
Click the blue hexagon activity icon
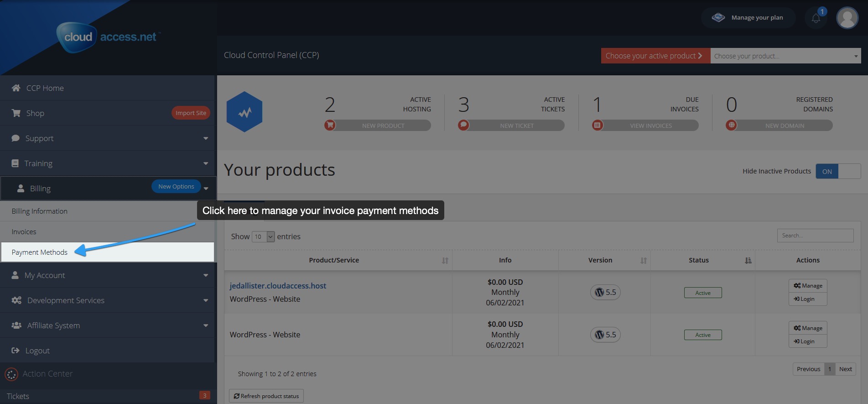[x=244, y=112]
